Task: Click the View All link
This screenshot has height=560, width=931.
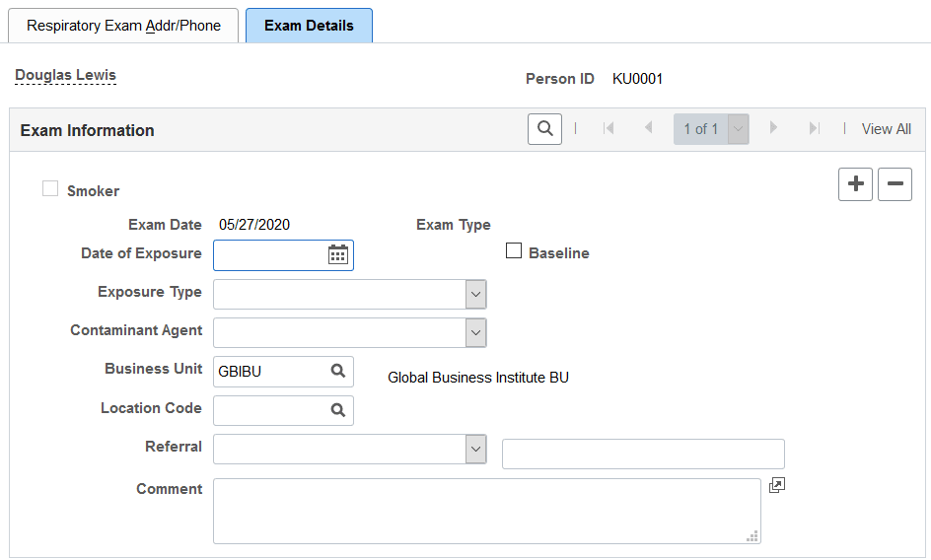Action: [x=886, y=129]
